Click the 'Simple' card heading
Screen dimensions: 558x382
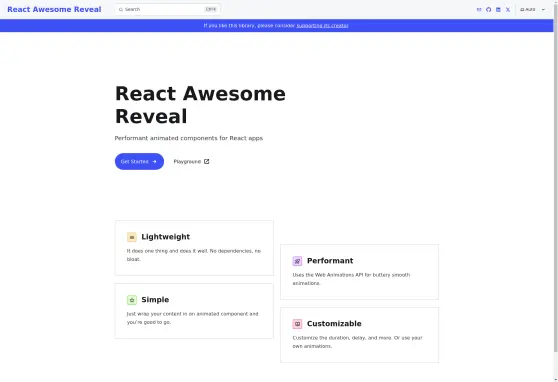[x=155, y=300]
